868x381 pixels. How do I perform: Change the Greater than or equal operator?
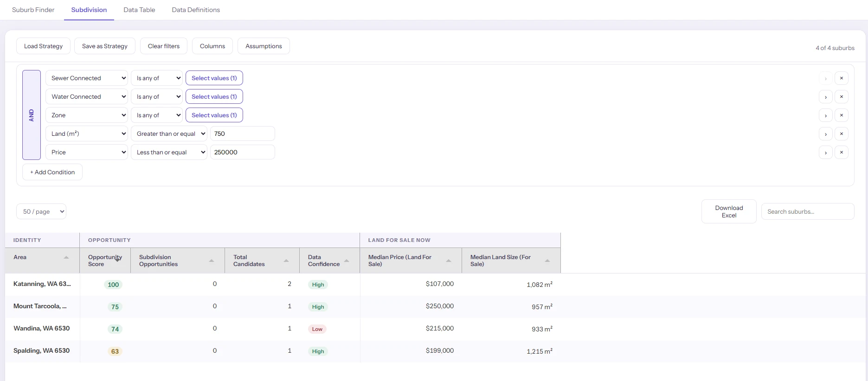click(169, 133)
